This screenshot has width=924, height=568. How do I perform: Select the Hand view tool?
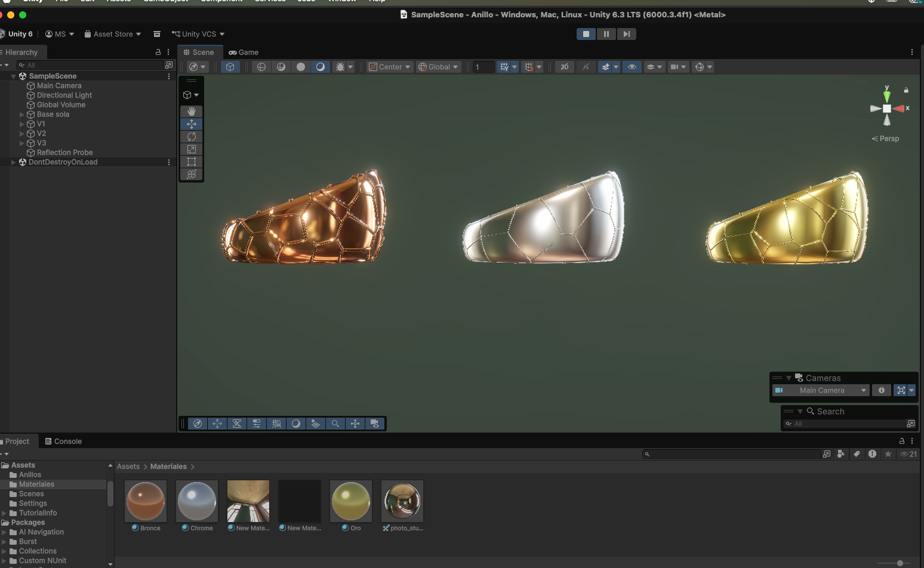click(x=192, y=112)
